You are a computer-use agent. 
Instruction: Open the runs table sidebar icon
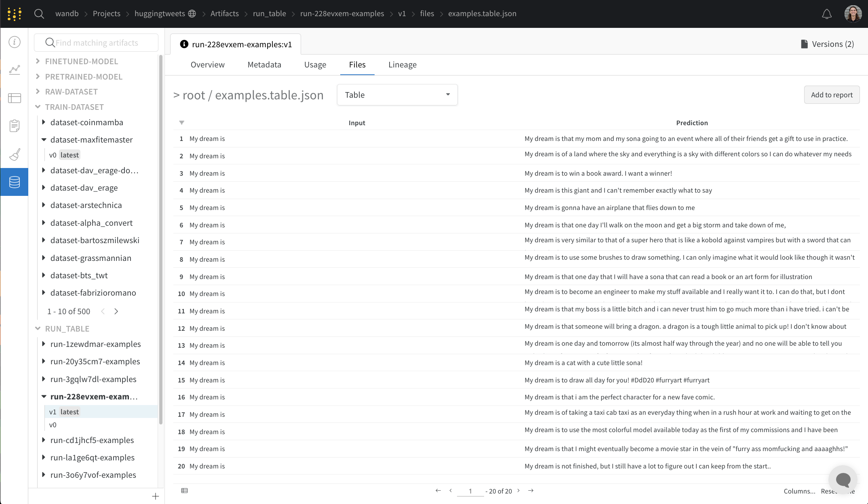(x=15, y=98)
